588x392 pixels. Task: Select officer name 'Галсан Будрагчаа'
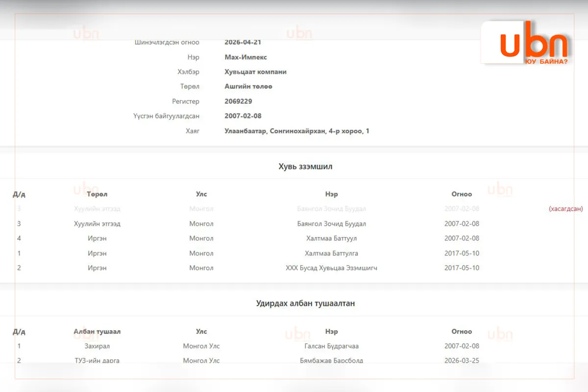(331, 346)
